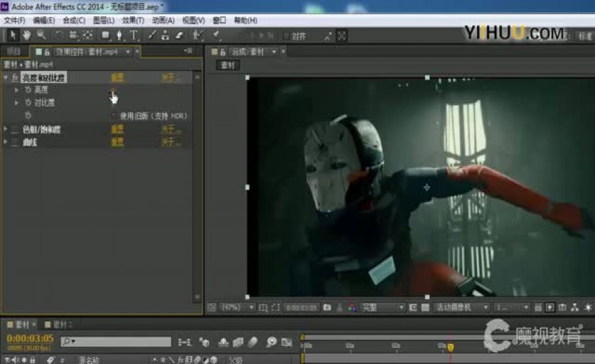The width and height of the screenshot is (595, 364).
Task: Select the Rotation tool
Action: click(x=59, y=35)
